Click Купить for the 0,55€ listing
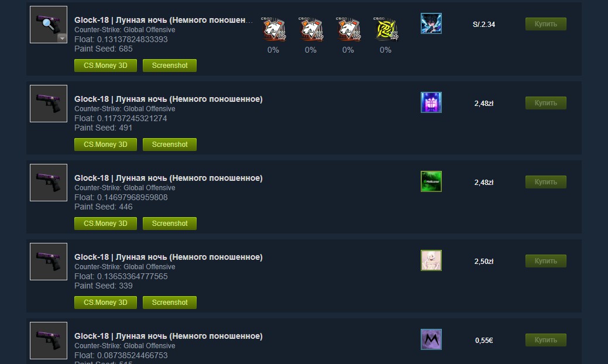This screenshot has height=364, width=608. coord(545,340)
